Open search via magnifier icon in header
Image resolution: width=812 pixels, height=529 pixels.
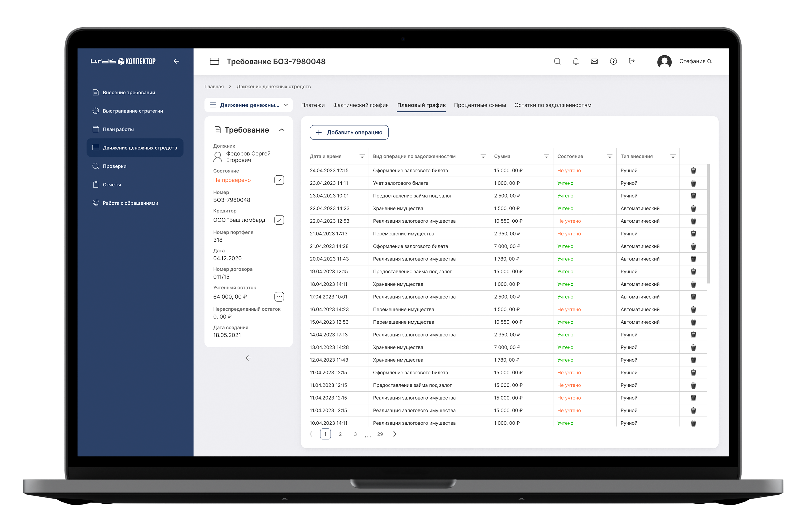557,62
